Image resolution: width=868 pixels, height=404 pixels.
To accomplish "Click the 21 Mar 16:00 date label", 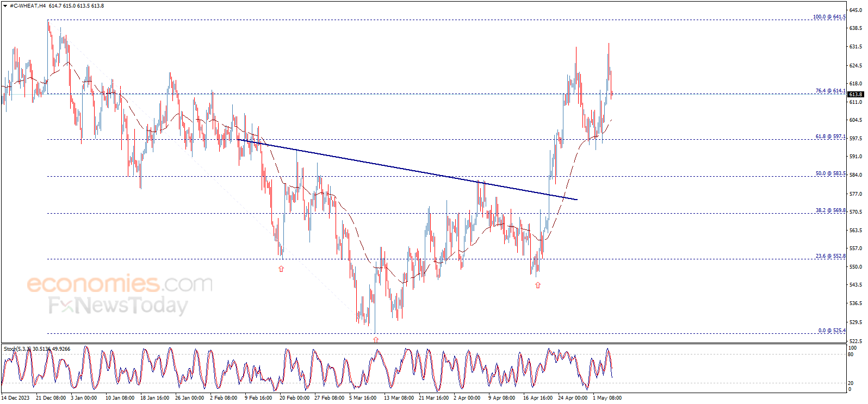I will [433, 398].
